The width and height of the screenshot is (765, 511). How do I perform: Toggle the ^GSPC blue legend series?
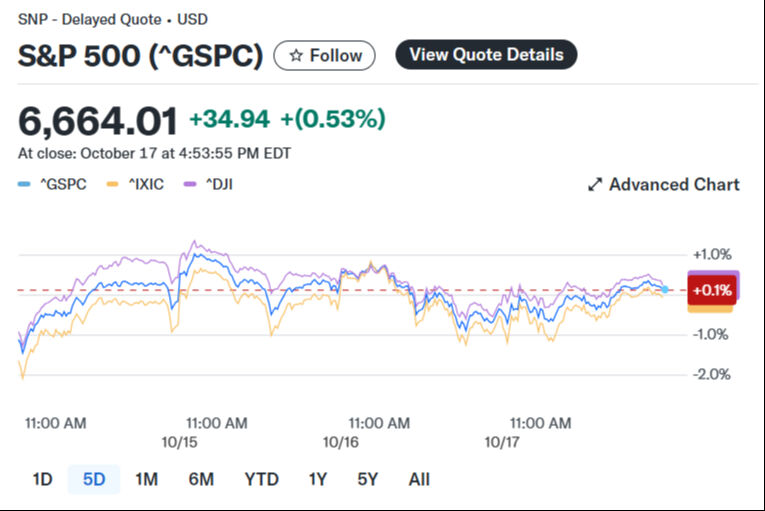(x=53, y=184)
